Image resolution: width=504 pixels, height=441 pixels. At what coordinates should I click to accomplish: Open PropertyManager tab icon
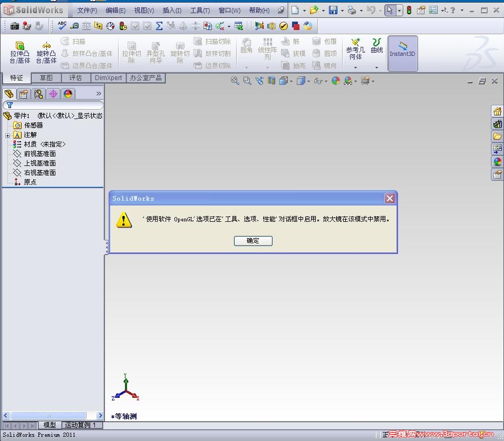(x=24, y=94)
